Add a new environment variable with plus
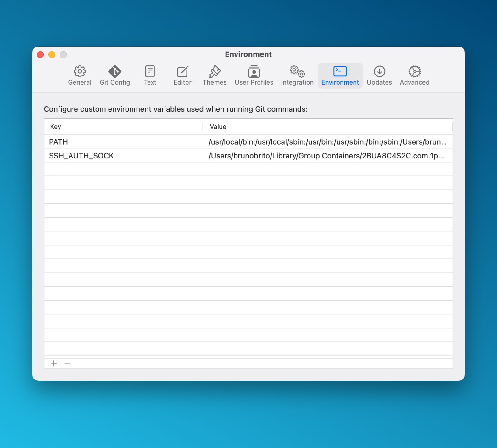 tap(54, 363)
